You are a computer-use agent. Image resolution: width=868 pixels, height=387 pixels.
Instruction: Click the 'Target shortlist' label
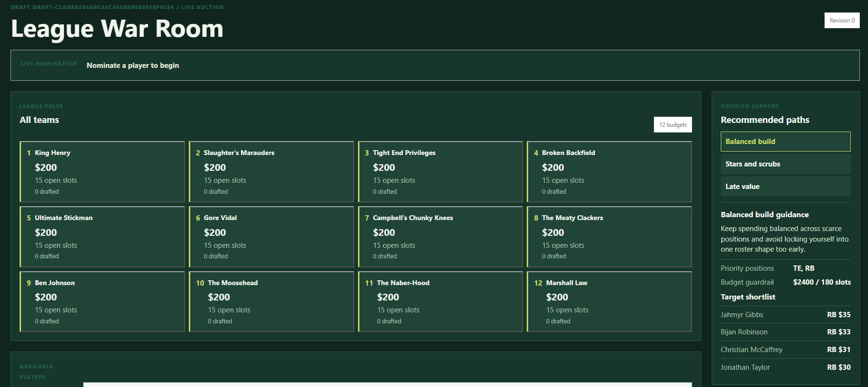[748, 297]
